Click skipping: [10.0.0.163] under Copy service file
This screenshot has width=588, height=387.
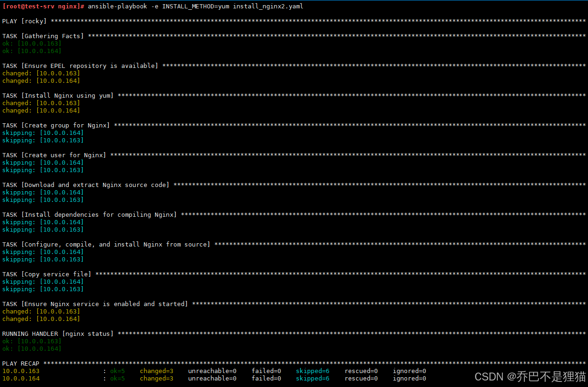click(x=43, y=289)
